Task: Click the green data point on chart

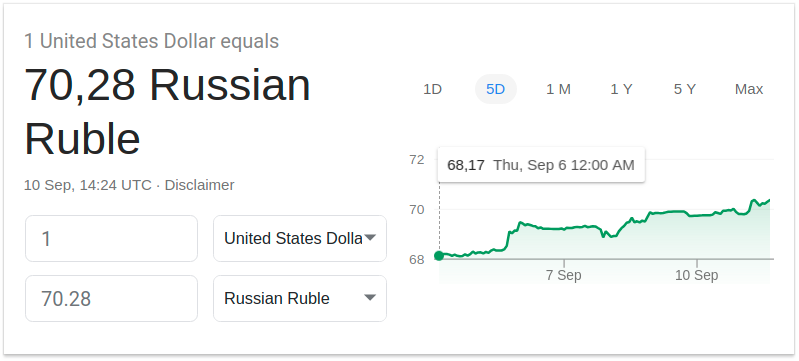Action: click(x=439, y=255)
